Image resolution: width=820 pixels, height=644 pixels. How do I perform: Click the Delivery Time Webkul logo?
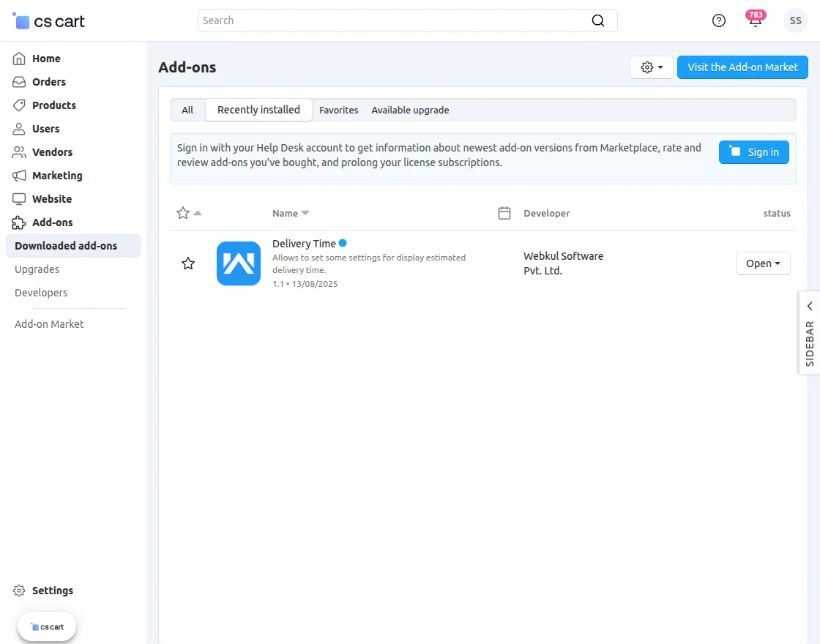click(x=239, y=263)
